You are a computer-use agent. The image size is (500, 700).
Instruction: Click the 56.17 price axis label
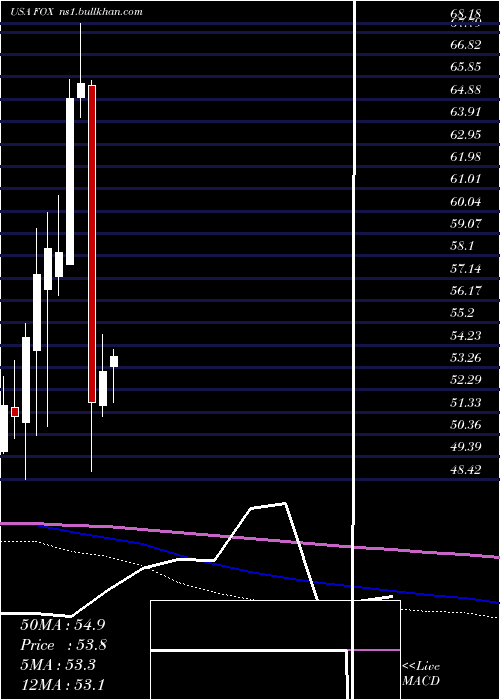[466, 291]
